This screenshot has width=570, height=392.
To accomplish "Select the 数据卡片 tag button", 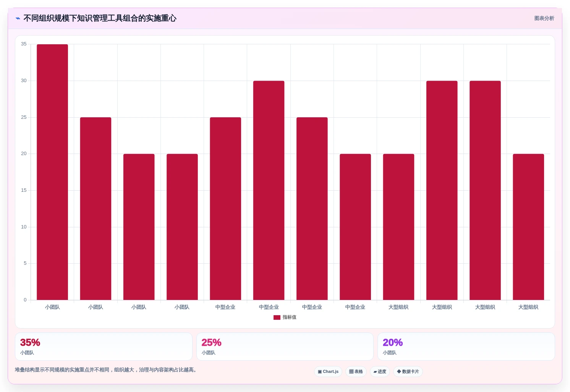I will [x=408, y=372].
